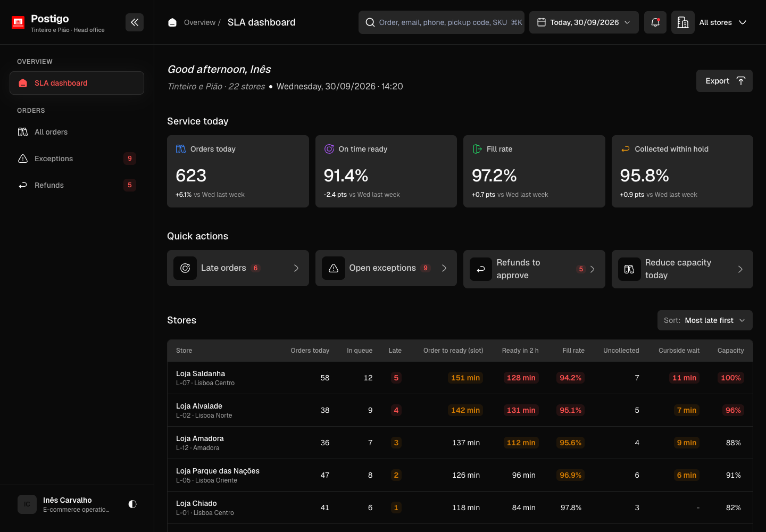Screen dimensions: 766x532
Task: Click the stores building icon
Action: (683, 22)
